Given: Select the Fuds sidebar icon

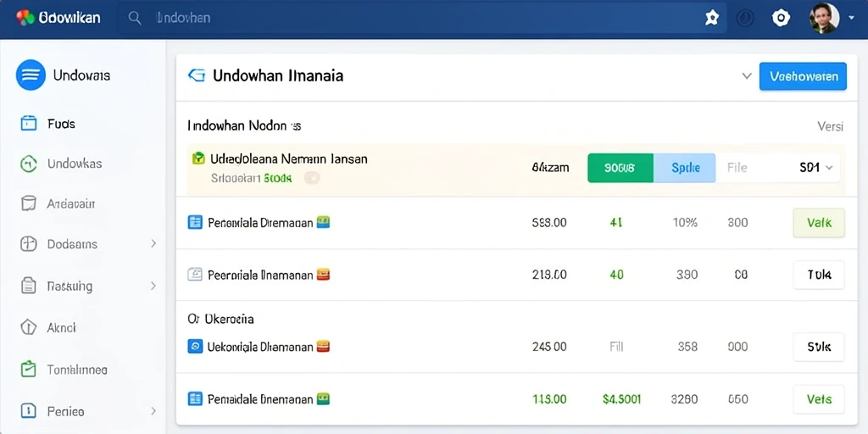Looking at the screenshot, I should point(28,123).
